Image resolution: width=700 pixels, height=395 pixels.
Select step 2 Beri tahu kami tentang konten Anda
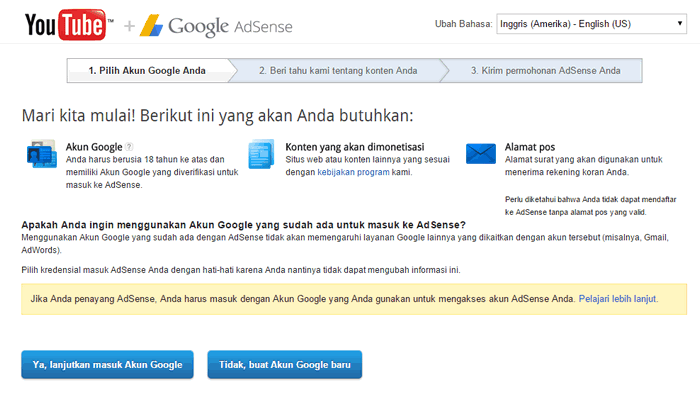pos(338,71)
